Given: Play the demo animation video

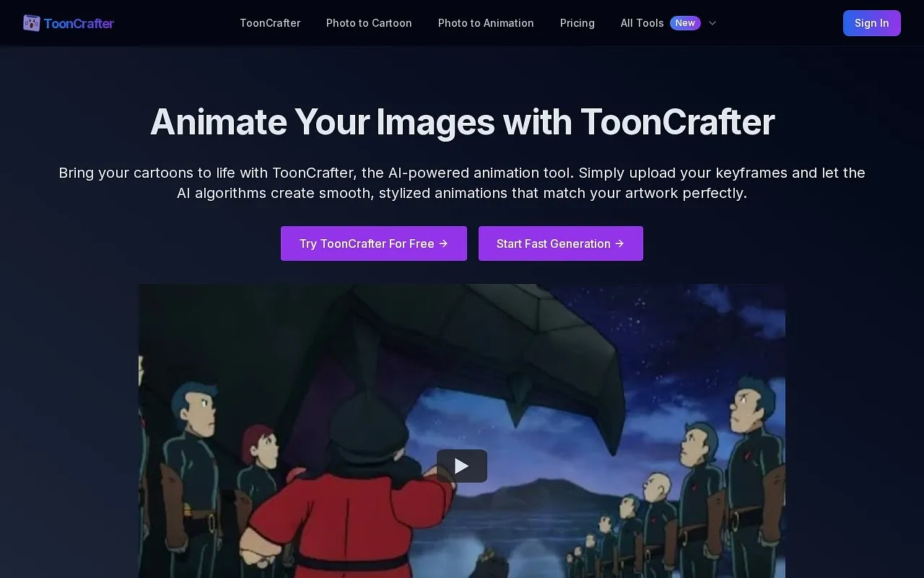Looking at the screenshot, I should coord(462,466).
